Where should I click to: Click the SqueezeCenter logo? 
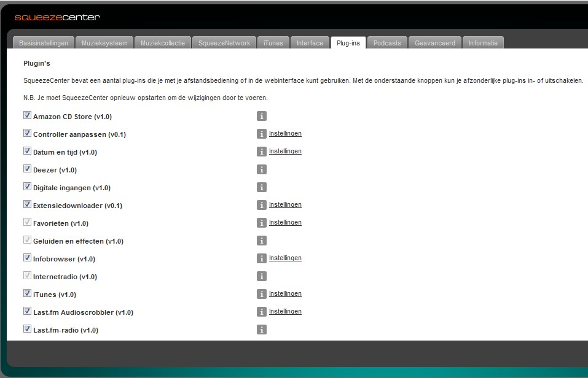coord(57,17)
